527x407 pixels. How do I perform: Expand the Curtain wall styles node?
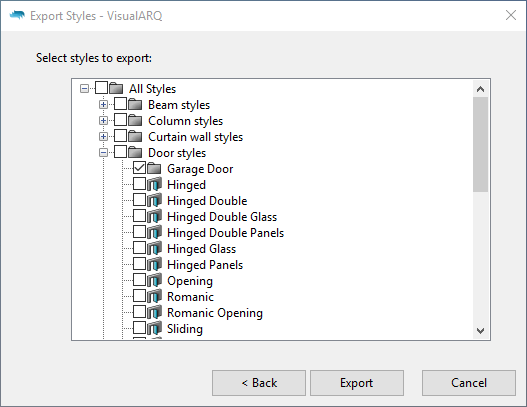point(104,136)
